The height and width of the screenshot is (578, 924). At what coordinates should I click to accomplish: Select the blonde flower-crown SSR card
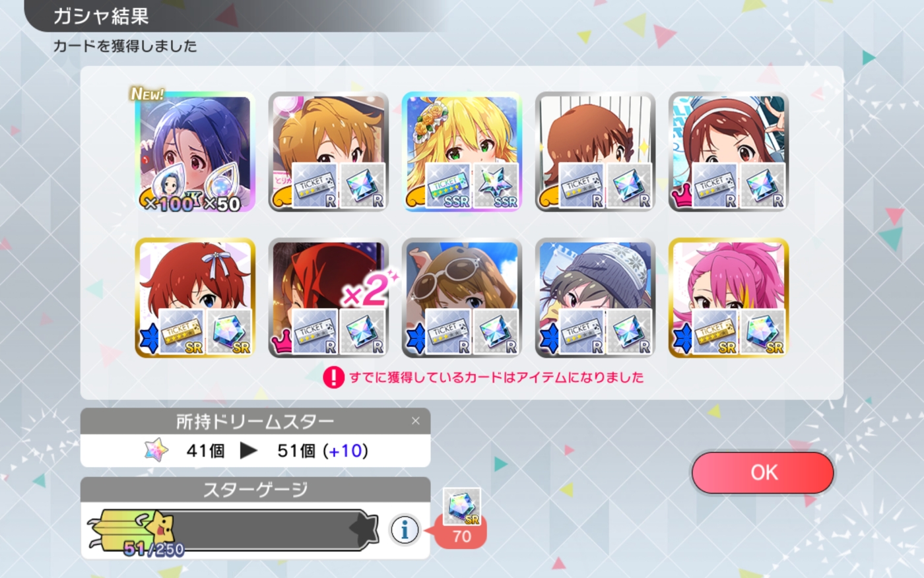pos(462,152)
